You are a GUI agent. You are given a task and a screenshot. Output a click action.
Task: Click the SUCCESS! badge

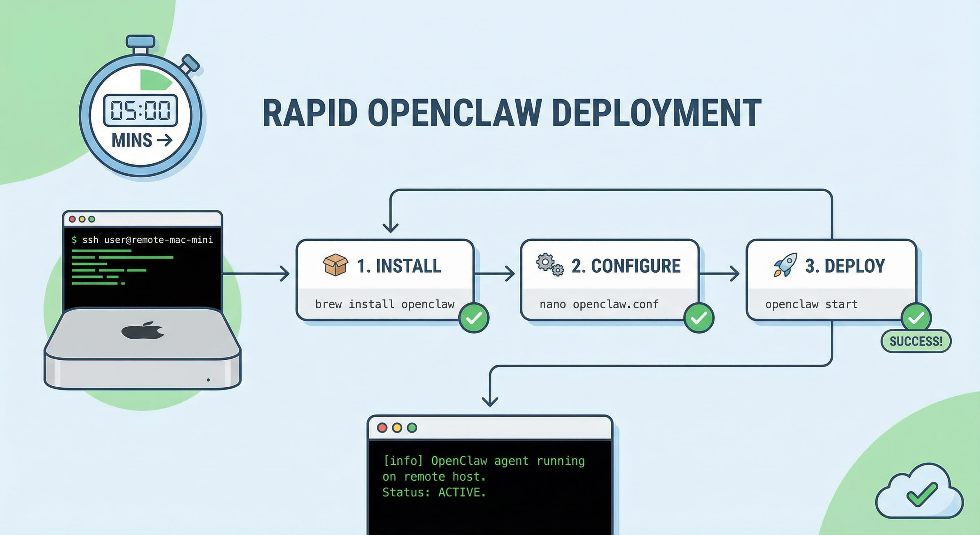click(916, 341)
